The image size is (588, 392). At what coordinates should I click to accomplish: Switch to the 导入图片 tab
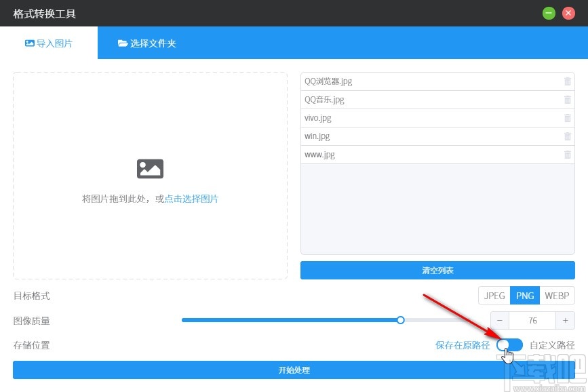(x=49, y=42)
